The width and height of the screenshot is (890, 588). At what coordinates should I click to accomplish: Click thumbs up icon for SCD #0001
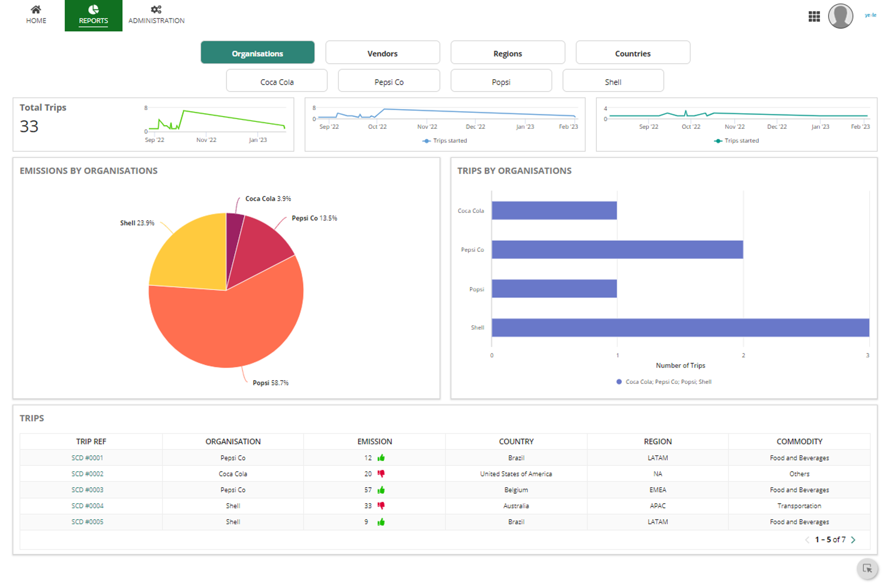tap(381, 458)
